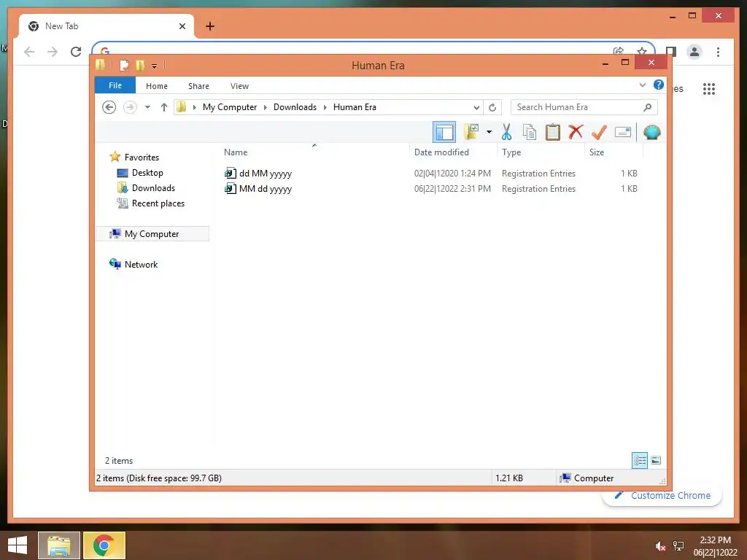The width and height of the screenshot is (747, 560).
Task: Select My Computer in the navigation pane
Action: click(152, 234)
